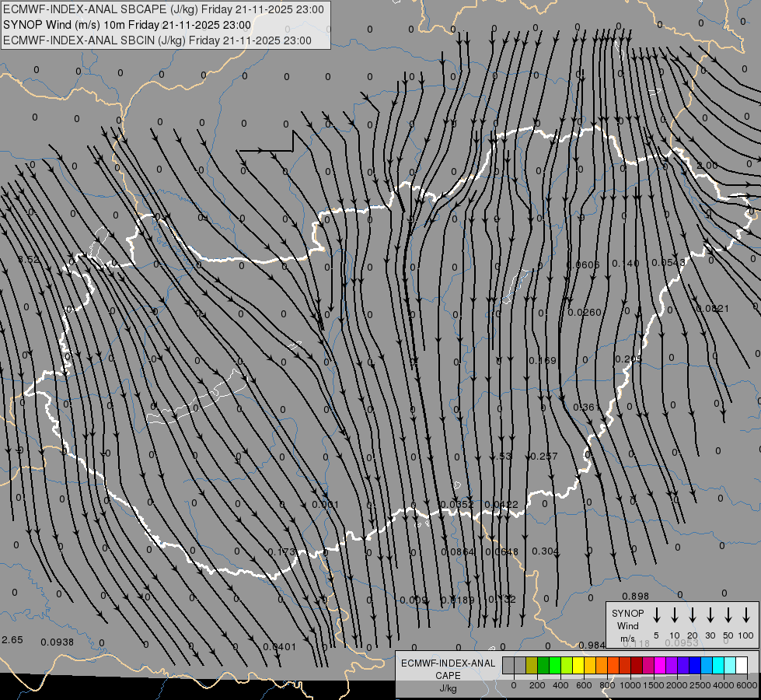Click the 2.65 value on the map
This screenshot has height=700, width=761.
[x=12, y=640]
